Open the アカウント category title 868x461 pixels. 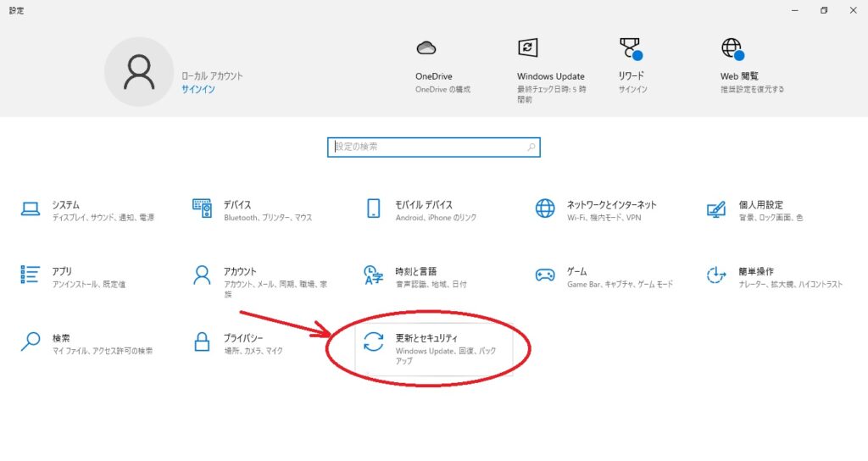240,271
